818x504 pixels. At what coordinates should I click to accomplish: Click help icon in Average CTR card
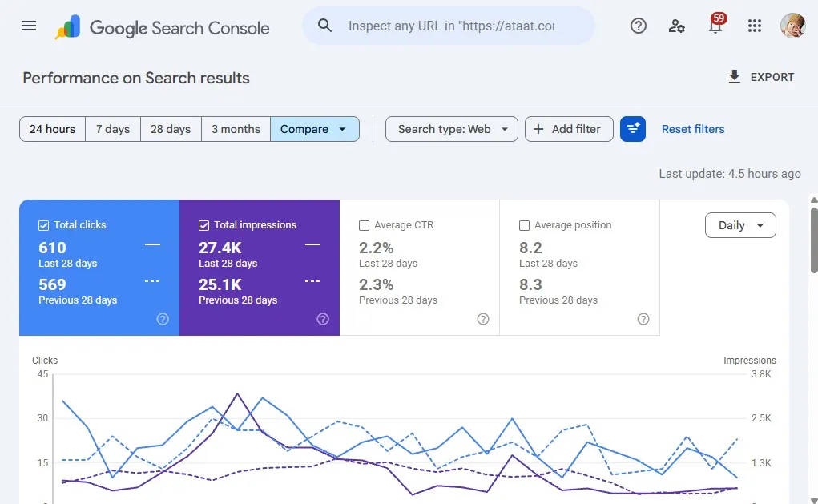coord(483,319)
